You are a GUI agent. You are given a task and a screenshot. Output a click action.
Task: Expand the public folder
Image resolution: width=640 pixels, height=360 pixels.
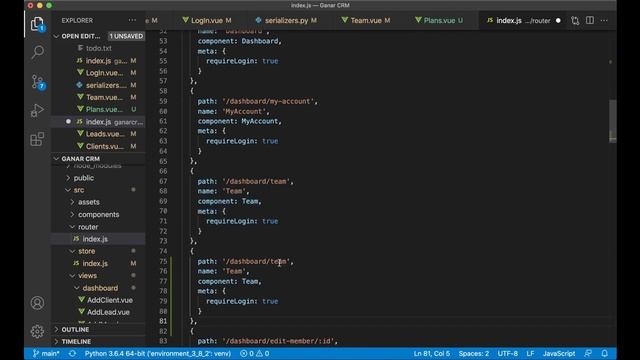[84, 178]
